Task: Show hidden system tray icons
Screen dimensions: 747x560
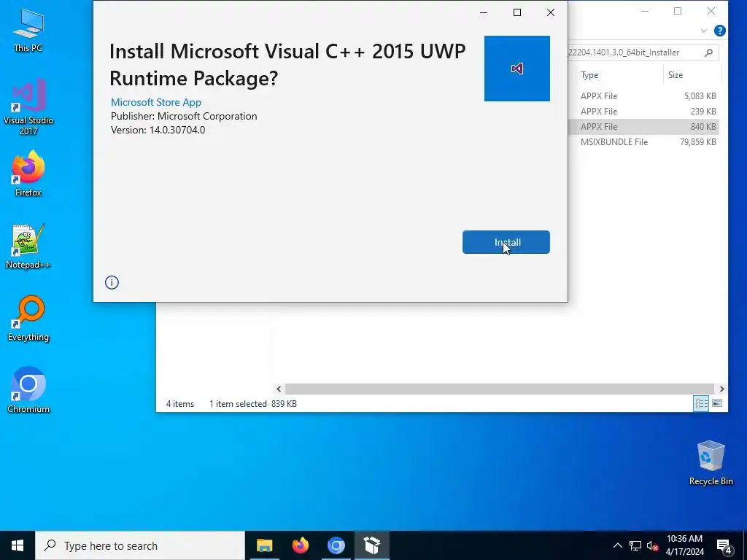Action: click(x=617, y=545)
